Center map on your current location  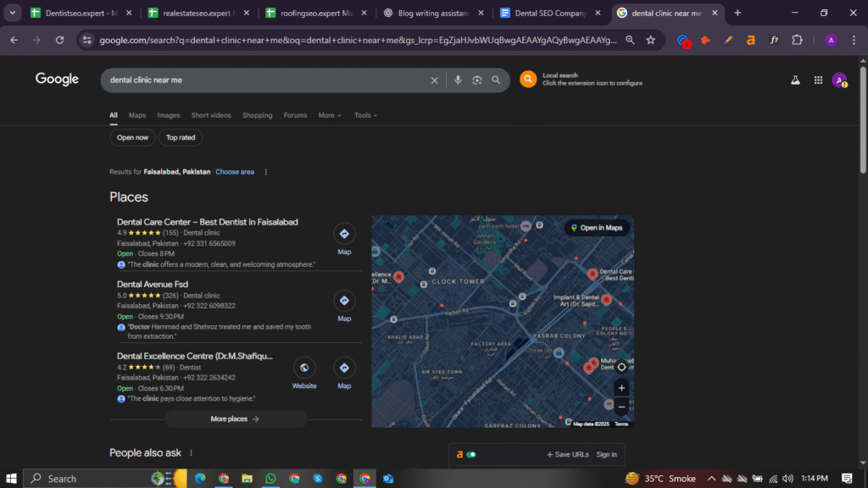click(x=621, y=366)
